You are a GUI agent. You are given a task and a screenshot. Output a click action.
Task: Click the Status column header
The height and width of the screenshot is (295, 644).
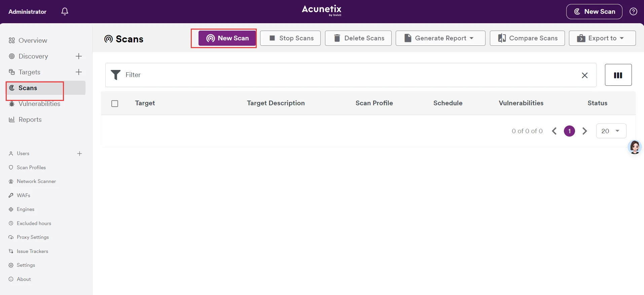(x=598, y=103)
